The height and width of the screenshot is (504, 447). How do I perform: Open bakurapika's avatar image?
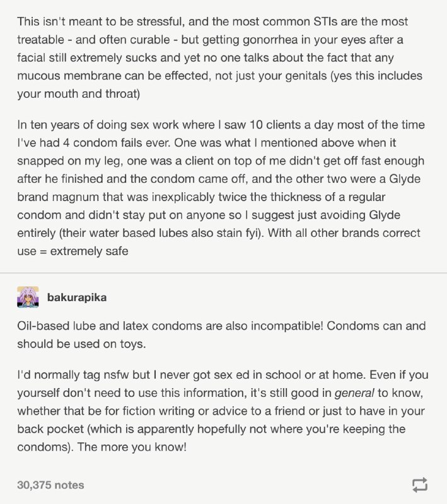pos(28,297)
